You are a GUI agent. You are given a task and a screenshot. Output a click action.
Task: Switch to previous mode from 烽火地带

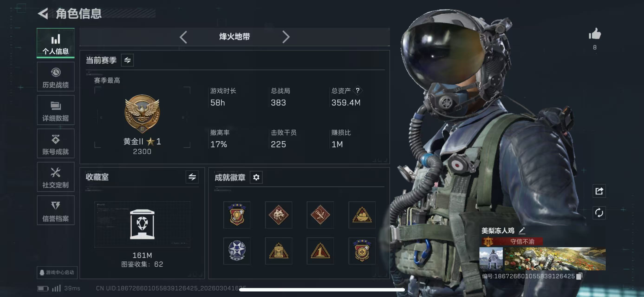183,37
